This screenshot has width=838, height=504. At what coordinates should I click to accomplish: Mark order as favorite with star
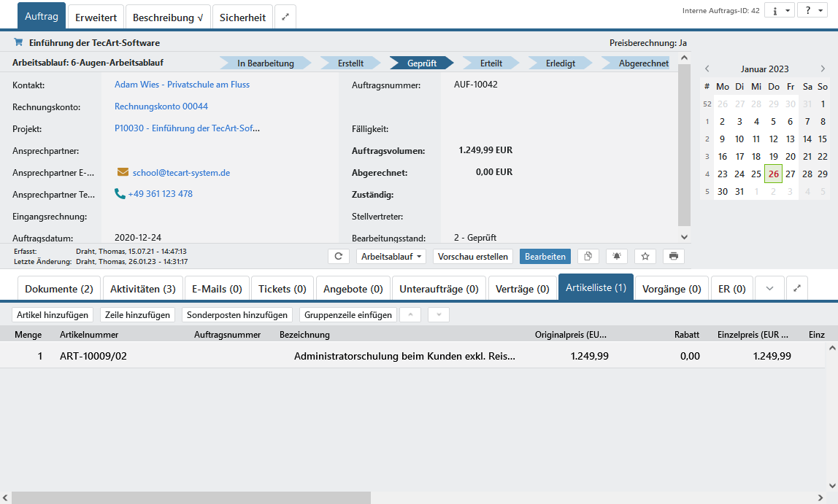click(x=645, y=257)
